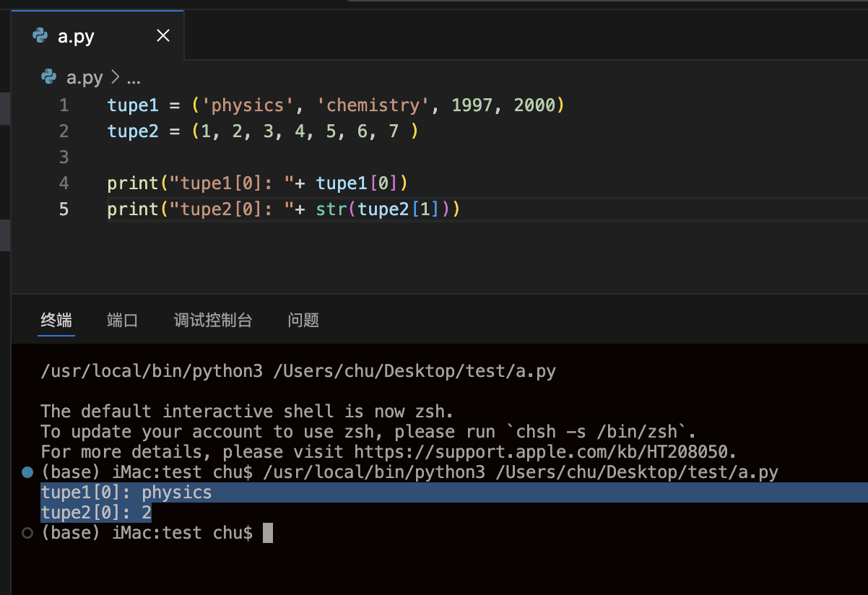
Task: Open the a.py breadcrumb dropdown
Action: tap(84, 77)
